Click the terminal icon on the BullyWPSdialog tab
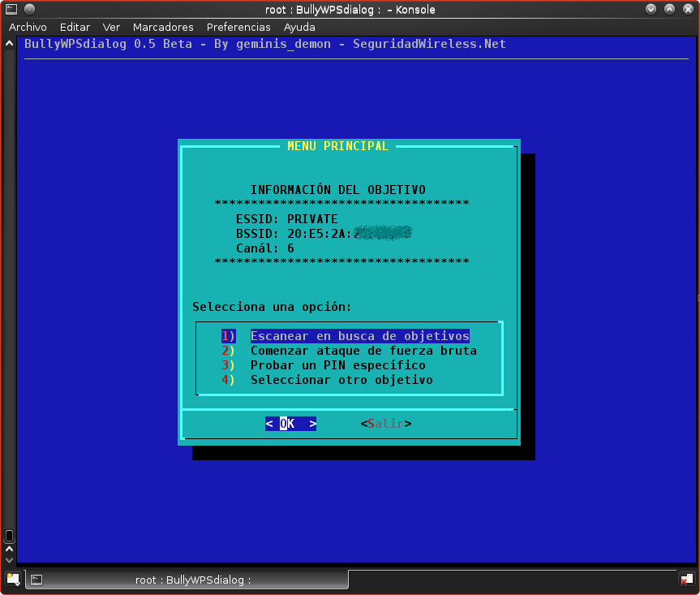700x595 pixels. pyautogui.click(x=37, y=580)
